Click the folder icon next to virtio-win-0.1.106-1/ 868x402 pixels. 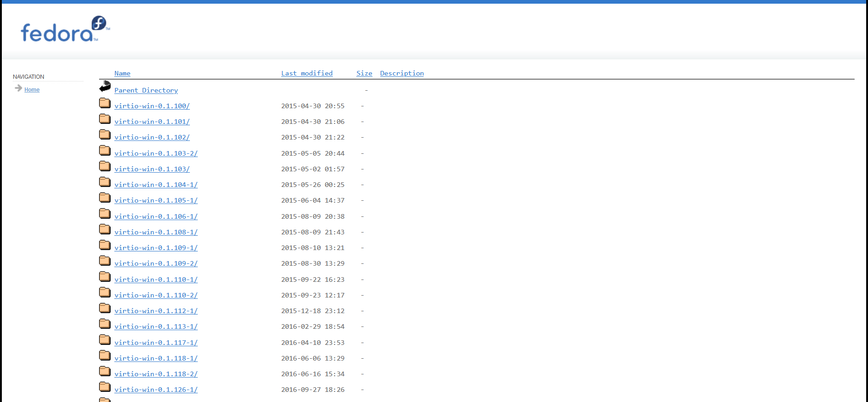click(105, 214)
